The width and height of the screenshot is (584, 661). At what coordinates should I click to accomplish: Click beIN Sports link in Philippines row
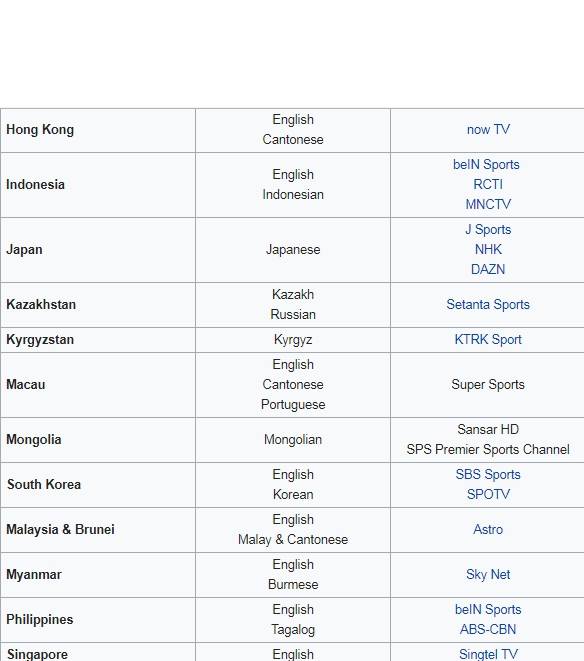488,609
